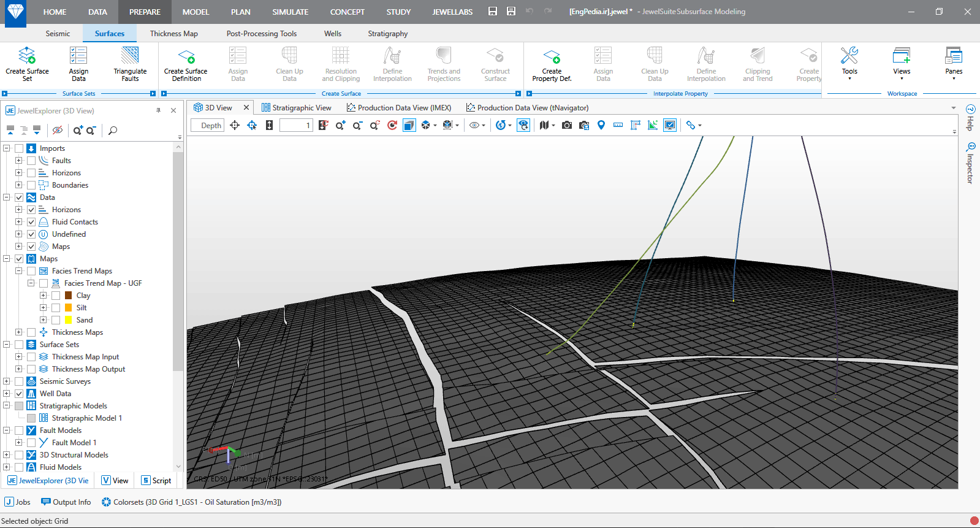
Task: Open the MODEL ribbon tab
Action: point(196,12)
